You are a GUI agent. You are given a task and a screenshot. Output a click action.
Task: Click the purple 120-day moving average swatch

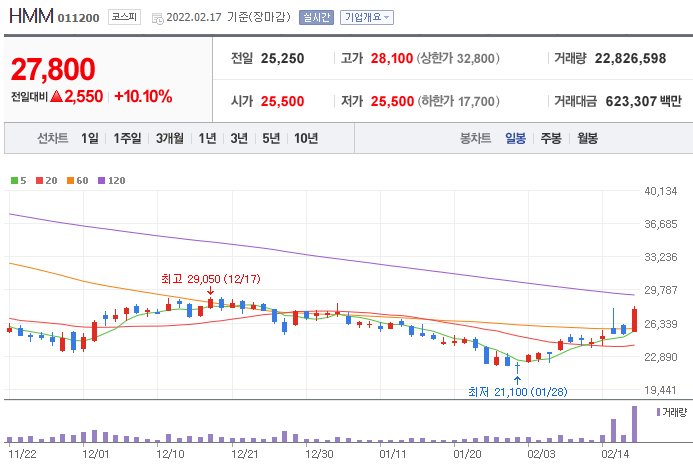click(101, 180)
